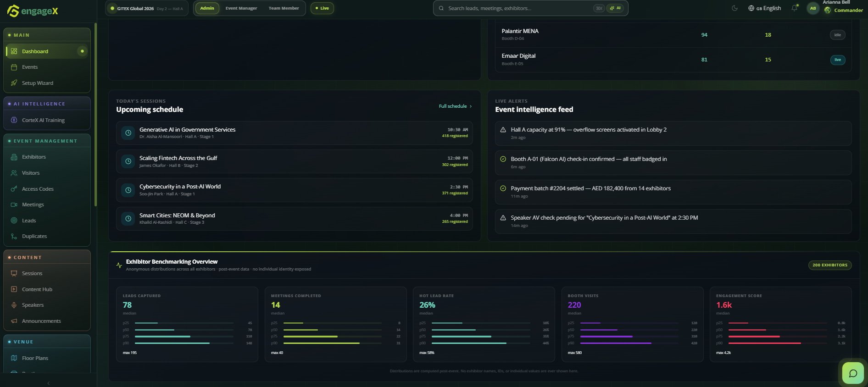
Task: Open the Cybersecurity in a Post-AI World session
Action: [294, 190]
